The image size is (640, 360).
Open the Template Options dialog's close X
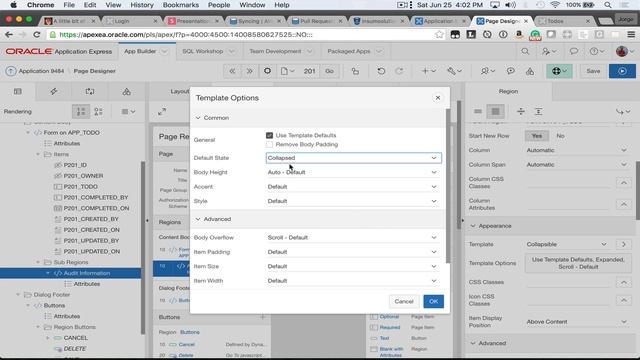click(x=438, y=98)
